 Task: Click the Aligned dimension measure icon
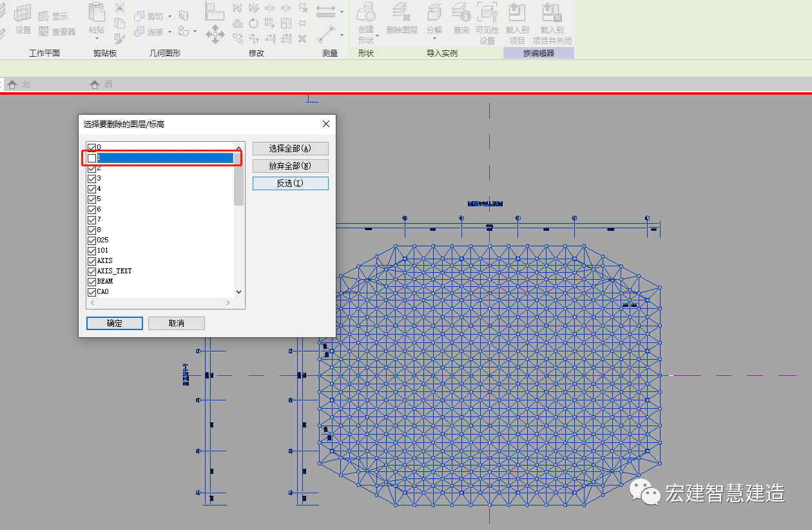coord(326,12)
